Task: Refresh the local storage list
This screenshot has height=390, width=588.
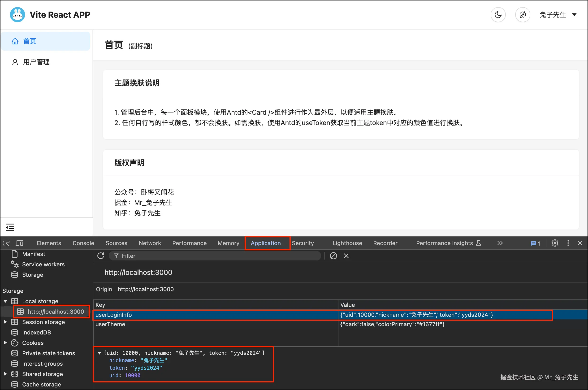Action: click(x=101, y=256)
